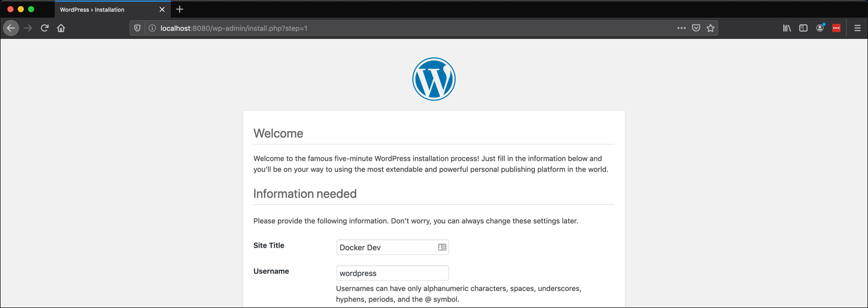Viewport: 868px width, 308px height.
Task: Show site information via the info icon
Action: (x=152, y=28)
